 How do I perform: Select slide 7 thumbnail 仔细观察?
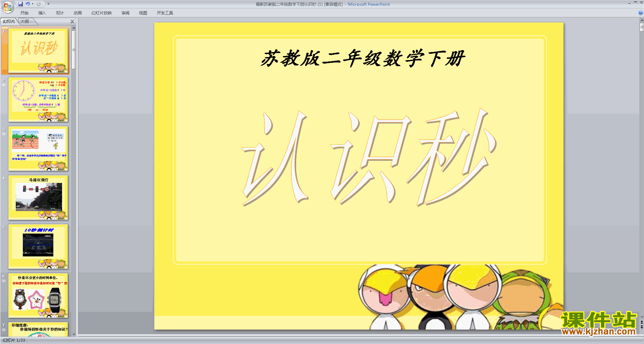pos(38,329)
